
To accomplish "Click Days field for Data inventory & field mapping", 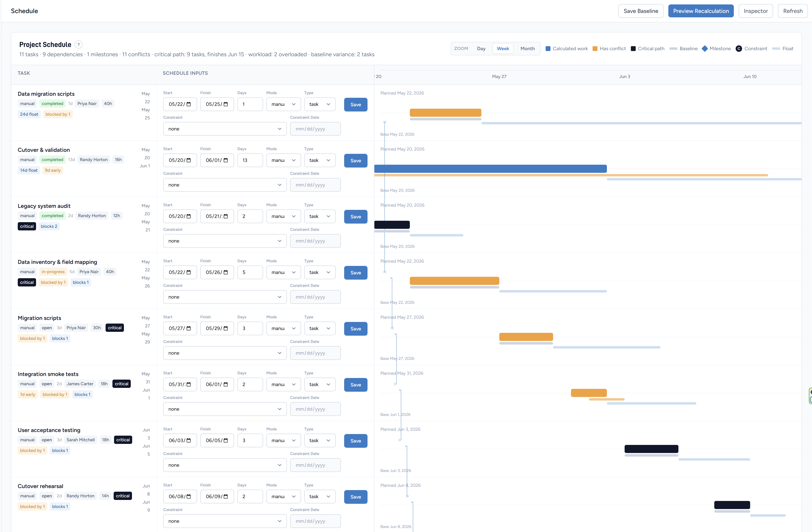I will click(250, 272).
